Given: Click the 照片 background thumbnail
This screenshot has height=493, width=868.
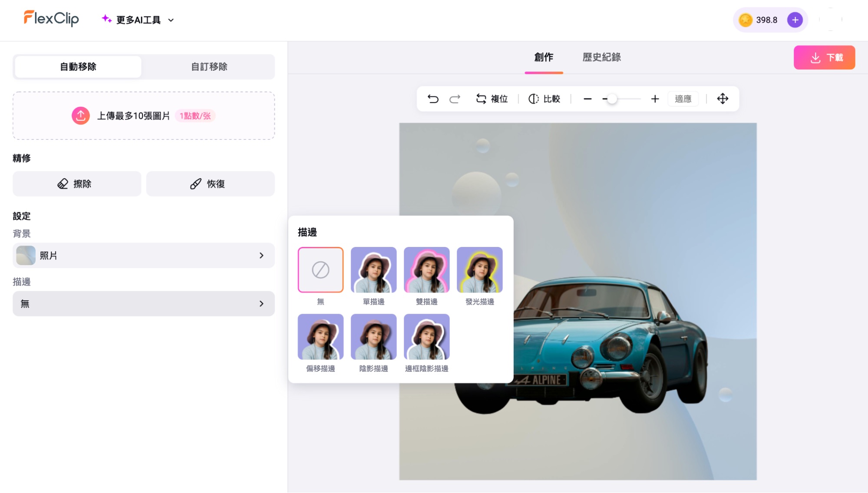Looking at the screenshot, I should tap(26, 256).
